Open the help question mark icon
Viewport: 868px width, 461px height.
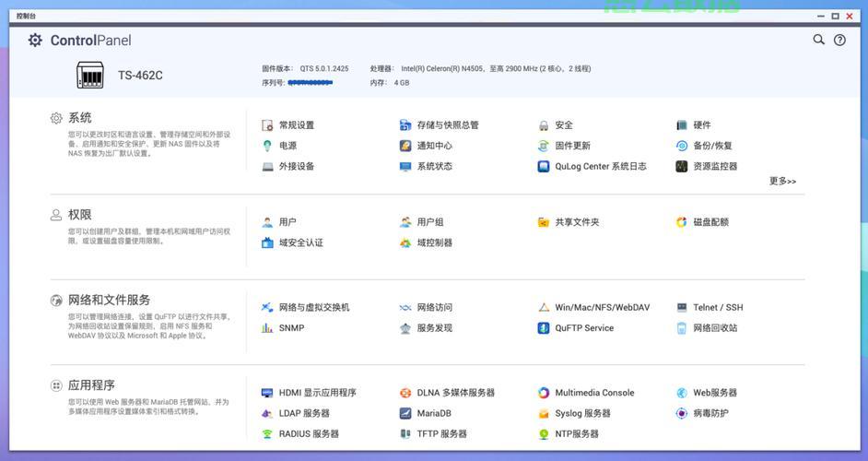(x=839, y=40)
